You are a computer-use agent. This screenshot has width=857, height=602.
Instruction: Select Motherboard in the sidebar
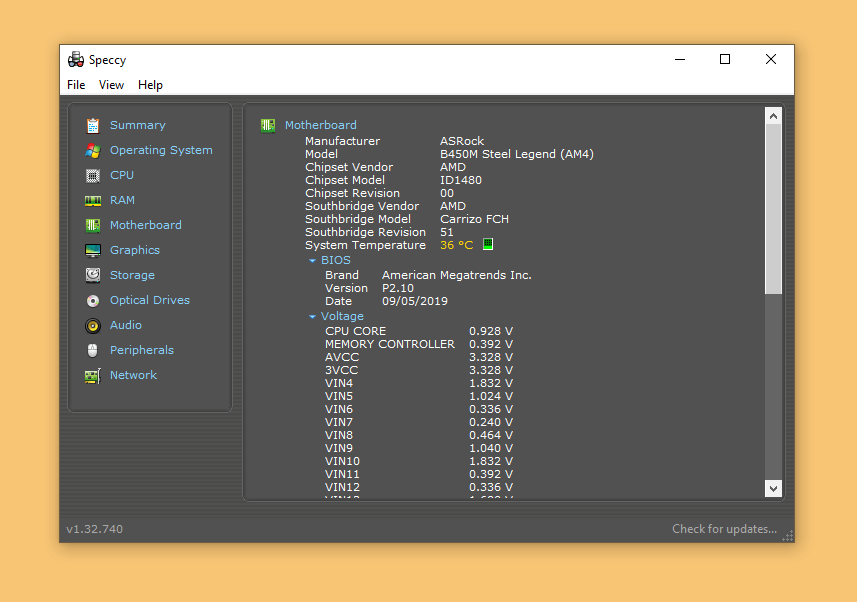[x=146, y=225]
